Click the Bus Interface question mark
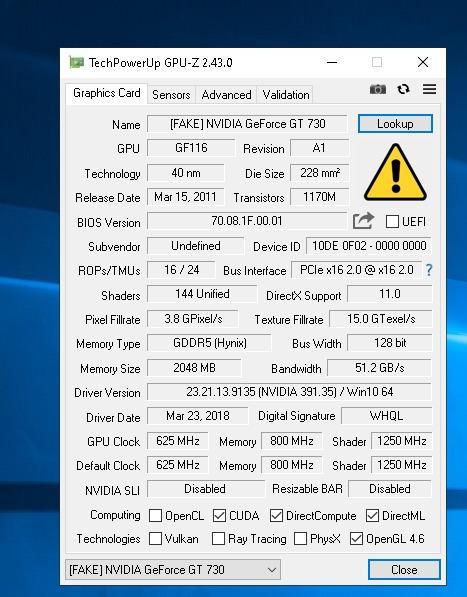 (429, 270)
